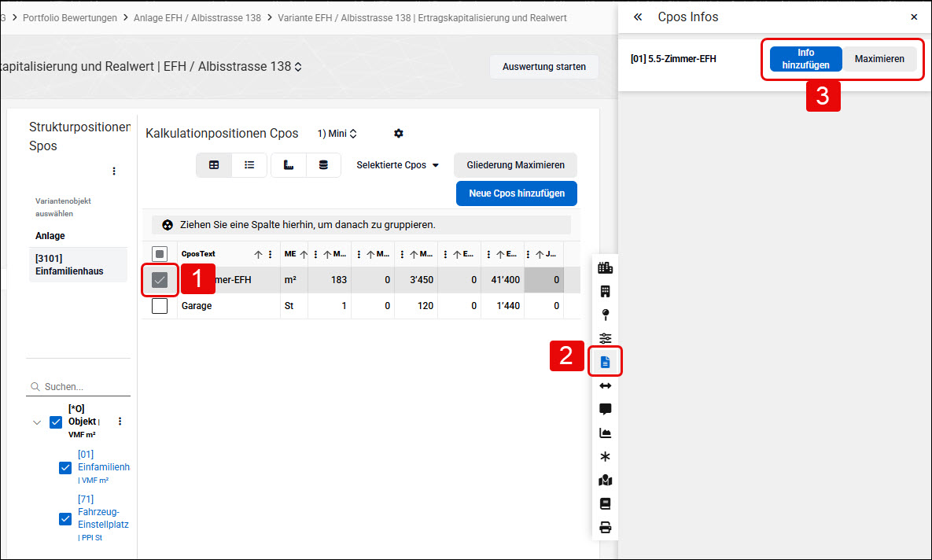Image resolution: width=932 pixels, height=560 pixels.
Task: Select the 183 quantity cell
Action: [330, 280]
